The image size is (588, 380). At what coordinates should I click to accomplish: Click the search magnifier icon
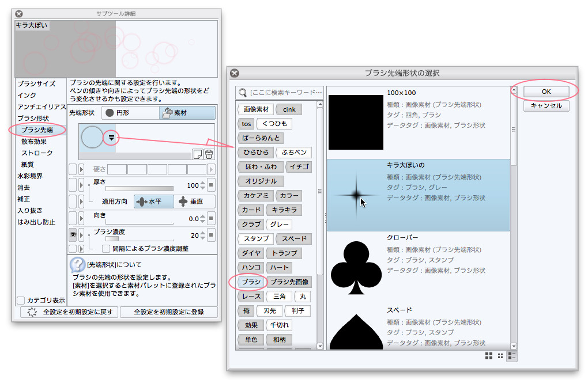tap(243, 93)
